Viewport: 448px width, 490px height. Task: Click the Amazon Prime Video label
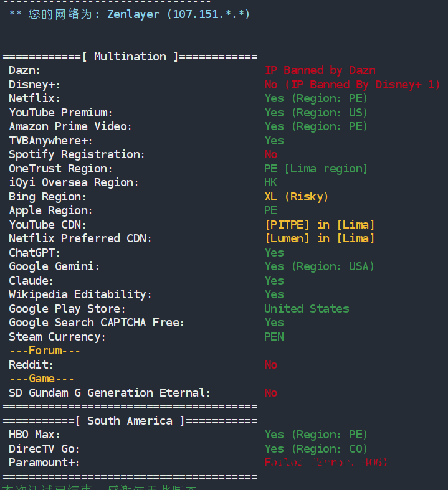pyautogui.click(x=70, y=126)
